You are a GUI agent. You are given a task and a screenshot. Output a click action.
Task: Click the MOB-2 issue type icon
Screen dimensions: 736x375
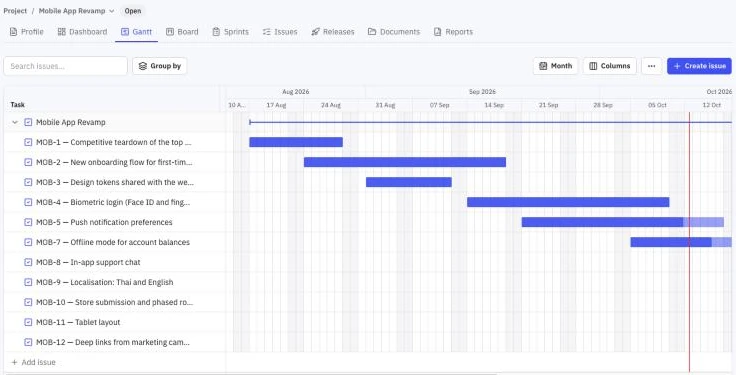point(28,162)
